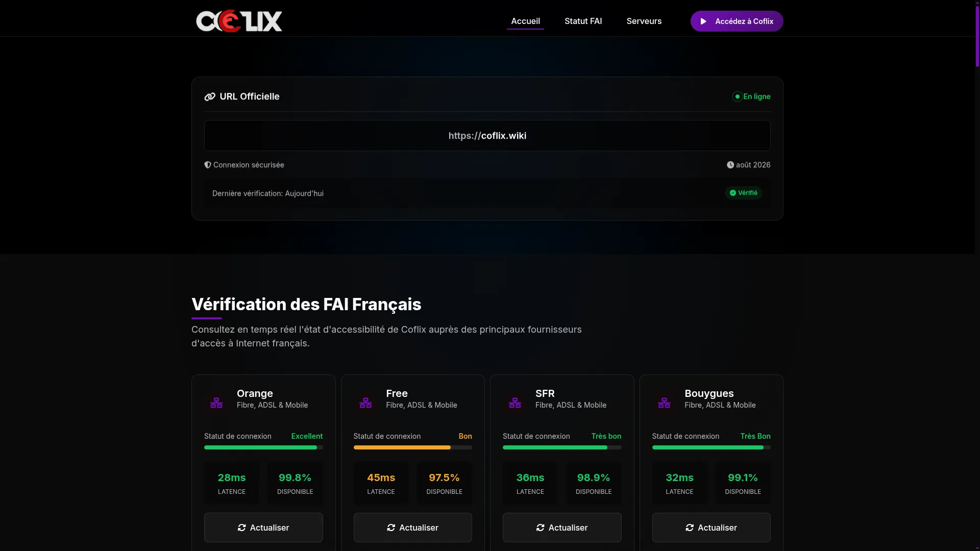980x551 pixels.
Task: Click refresh icon in Bouygues Actualiser button
Action: 690,528
